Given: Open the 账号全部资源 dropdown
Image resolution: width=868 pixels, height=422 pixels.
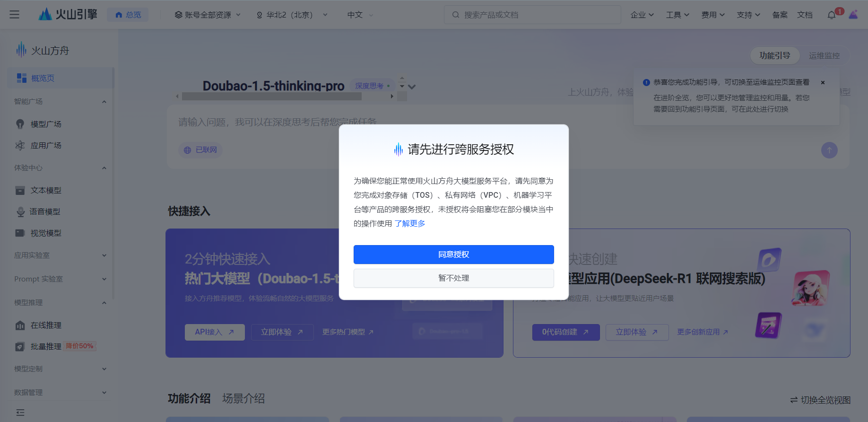Looking at the screenshot, I should (x=208, y=15).
